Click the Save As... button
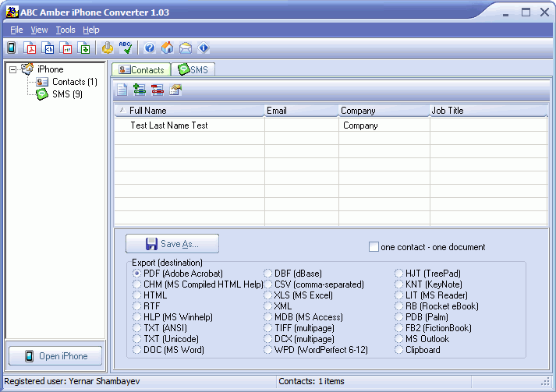556x392 pixels. coord(172,243)
